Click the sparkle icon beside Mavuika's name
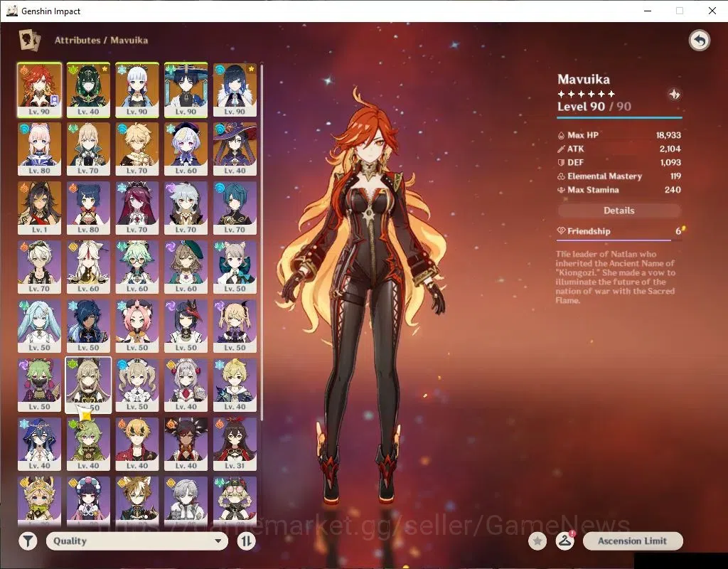Viewport: 728px width, 569px height. coord(674,95)
